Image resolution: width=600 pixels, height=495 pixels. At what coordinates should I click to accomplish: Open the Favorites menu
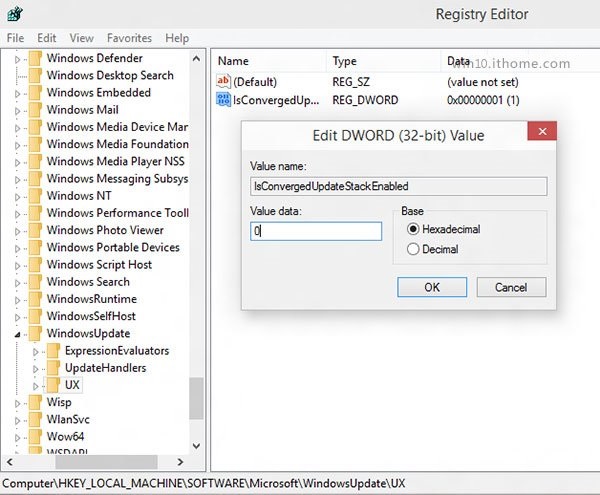pyautogui.click(x=129, y=38)
